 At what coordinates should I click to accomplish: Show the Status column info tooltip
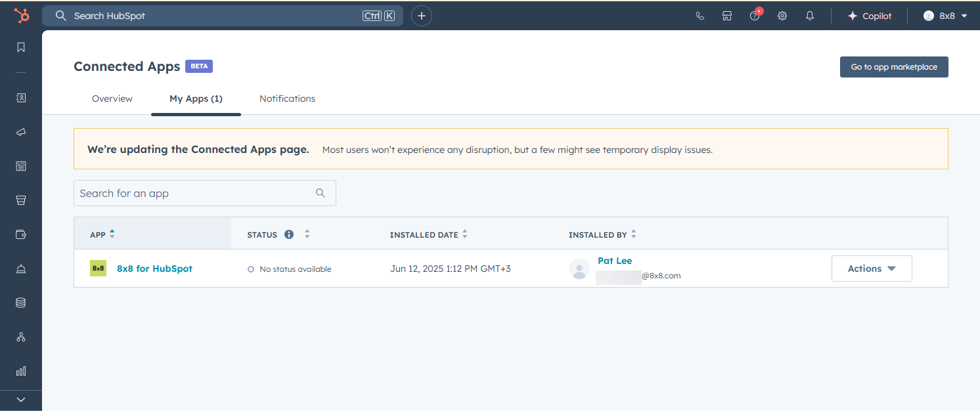(x=289, y=234)
